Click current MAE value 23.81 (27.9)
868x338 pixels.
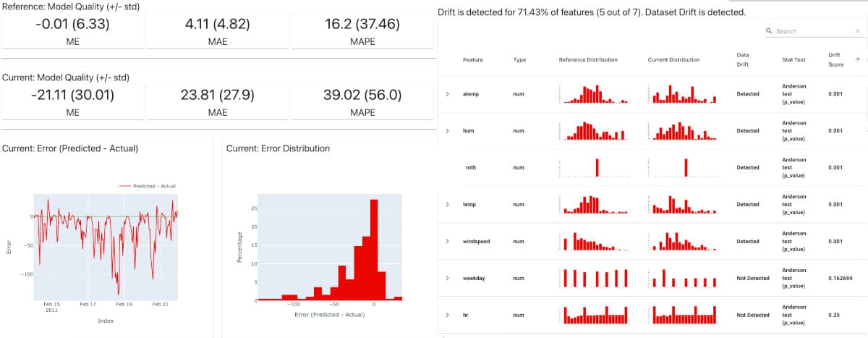coord(217,95)
